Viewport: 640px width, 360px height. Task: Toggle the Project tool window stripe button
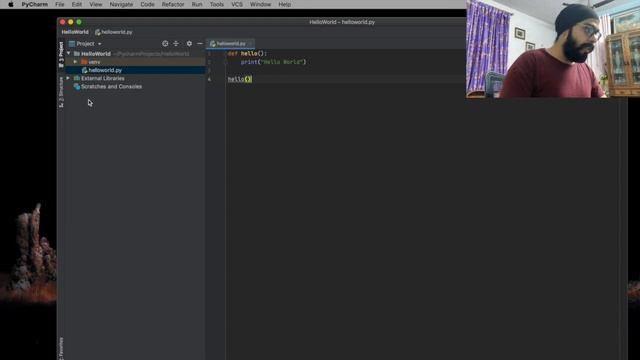61,55
